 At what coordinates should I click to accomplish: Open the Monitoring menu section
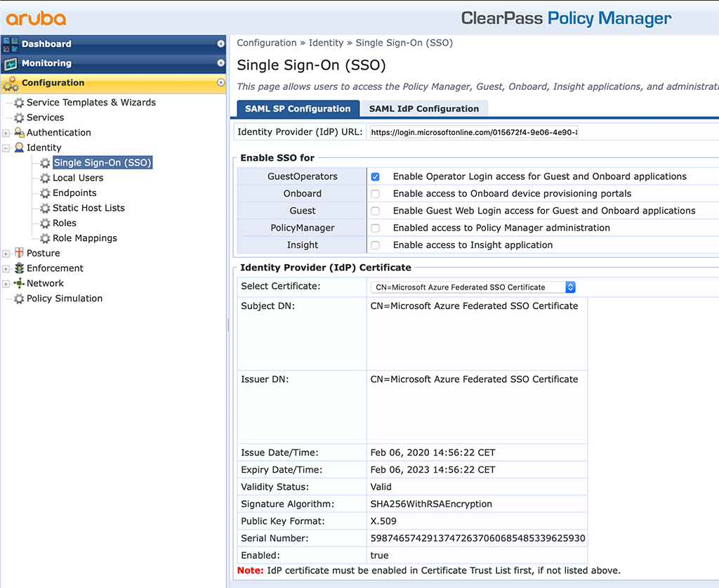(x=113, y=63)
